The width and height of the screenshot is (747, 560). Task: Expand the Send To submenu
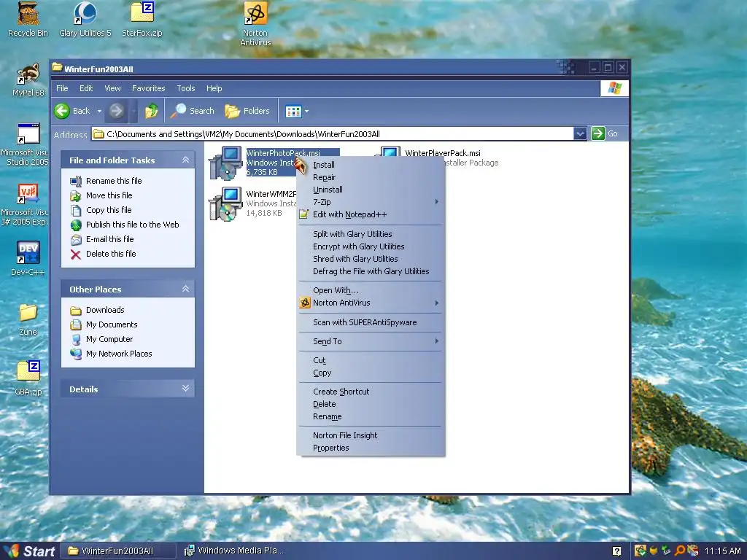point(370,341)
